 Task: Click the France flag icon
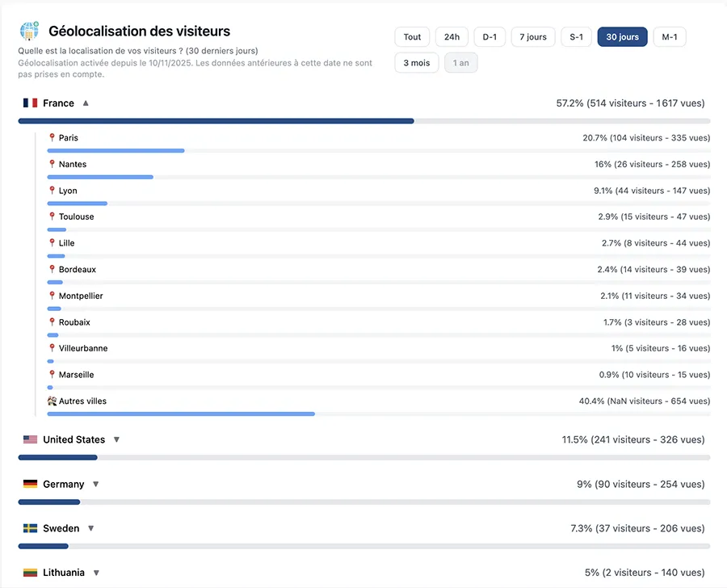point(31,103)
